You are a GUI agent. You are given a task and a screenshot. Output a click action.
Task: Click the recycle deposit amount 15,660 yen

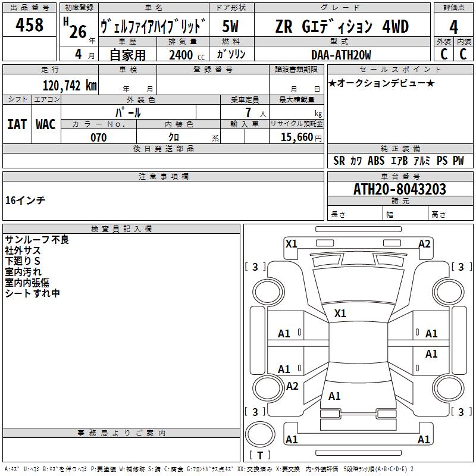tap(295, 137)
